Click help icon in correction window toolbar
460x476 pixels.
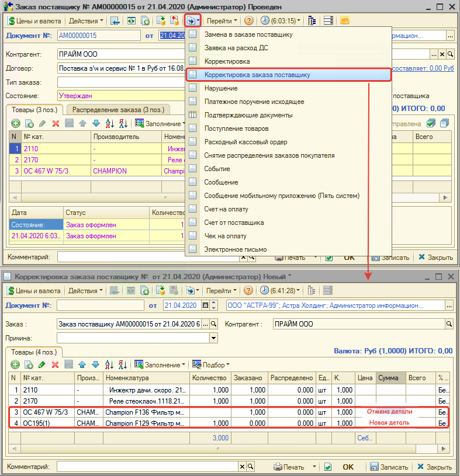click(x=248, y=290)
